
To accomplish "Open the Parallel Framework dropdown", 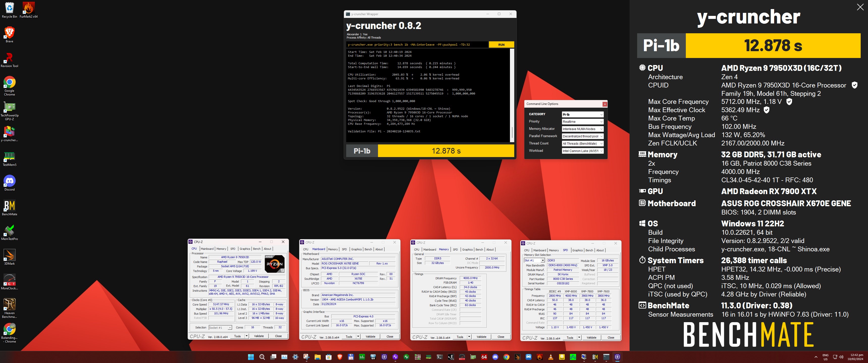I will coord(582,136).
